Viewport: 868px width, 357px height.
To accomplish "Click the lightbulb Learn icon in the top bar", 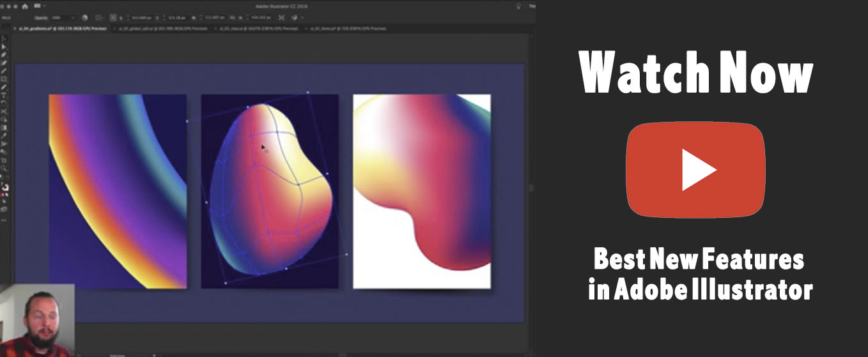I will pyautogui.click(x=518, y=6).
